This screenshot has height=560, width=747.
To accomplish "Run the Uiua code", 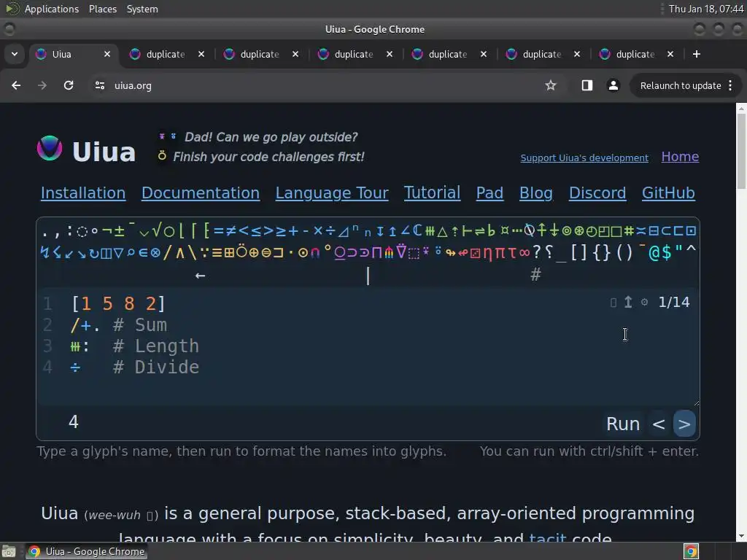I will pyautogui.click(x=623, y=424).
